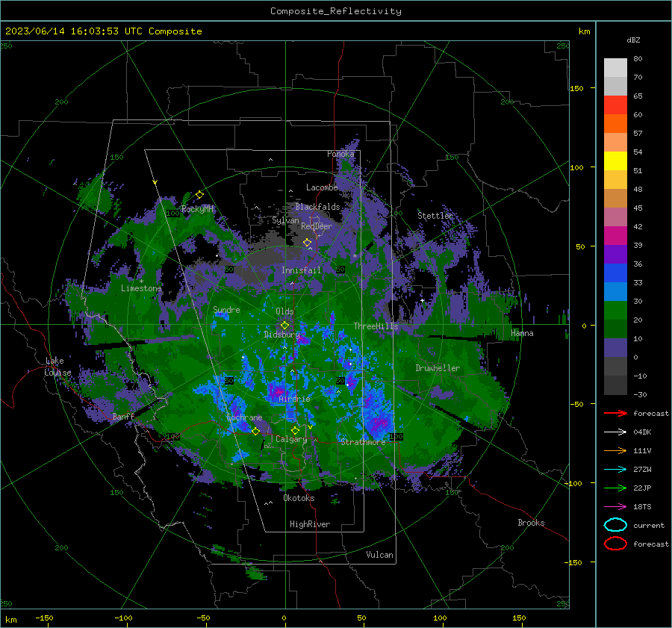Select the Innisfail label
Screen dimensions: 672x628
click(x=301, y=270)
